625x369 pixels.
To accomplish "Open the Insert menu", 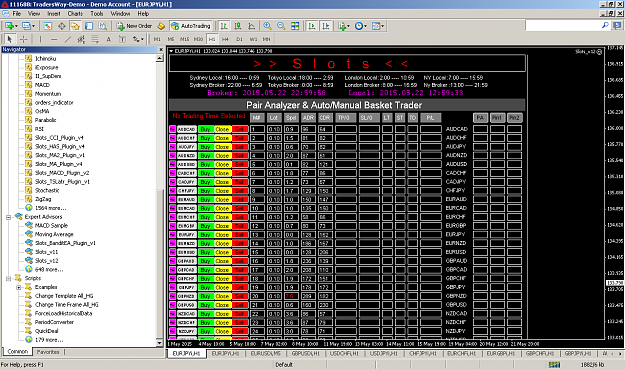I will 54,14.
